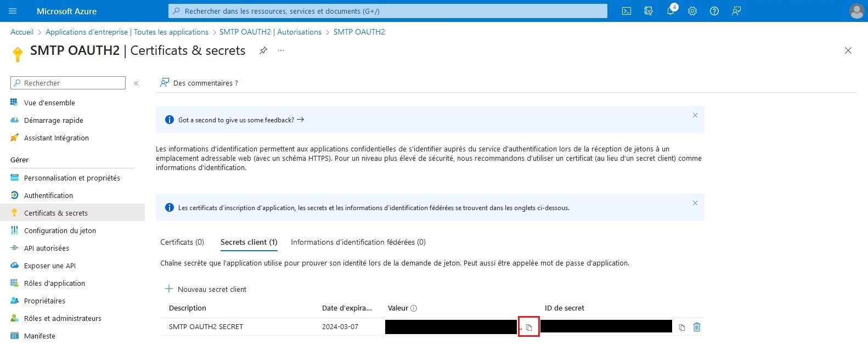868x350 pixels.
Task: Open Personnalisation et propriétés
Action: click(72, 178)
